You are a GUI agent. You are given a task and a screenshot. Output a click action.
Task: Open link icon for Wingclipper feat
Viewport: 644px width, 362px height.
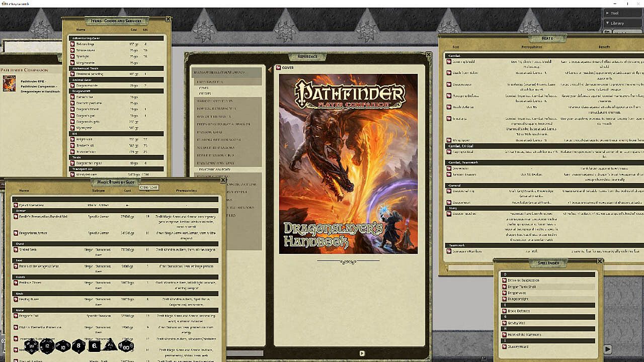click(x=448, y=140)
